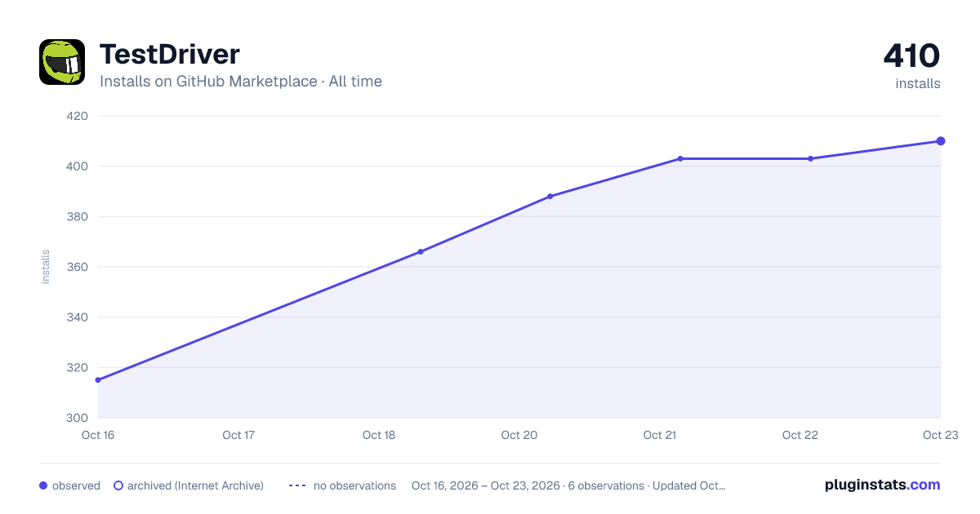The width and height of the screenshot is (980, 514).
Task: Click the 420 y-axis label
Action: (x=77, y=116)
